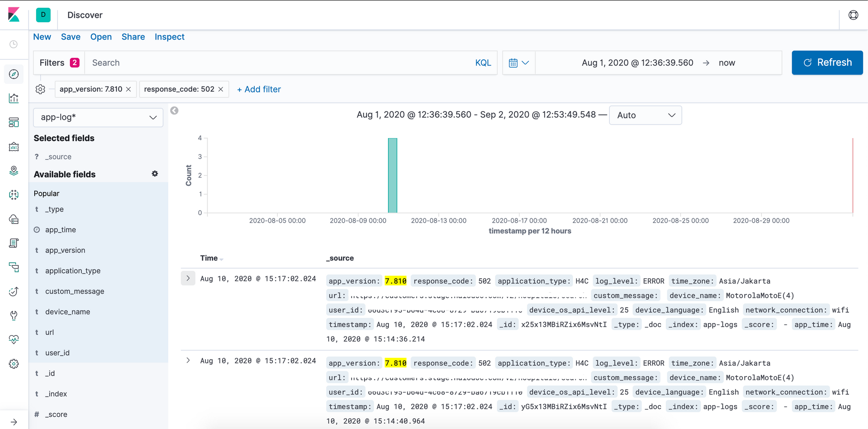The image size is (868, 429).
Task: Click Share in the top menu
Action: pos(133,37)
